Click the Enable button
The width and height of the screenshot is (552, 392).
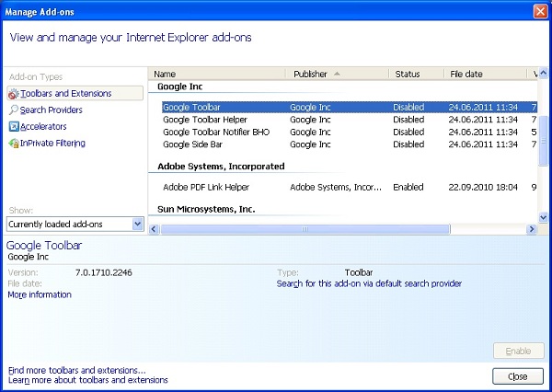coord(518,351)
